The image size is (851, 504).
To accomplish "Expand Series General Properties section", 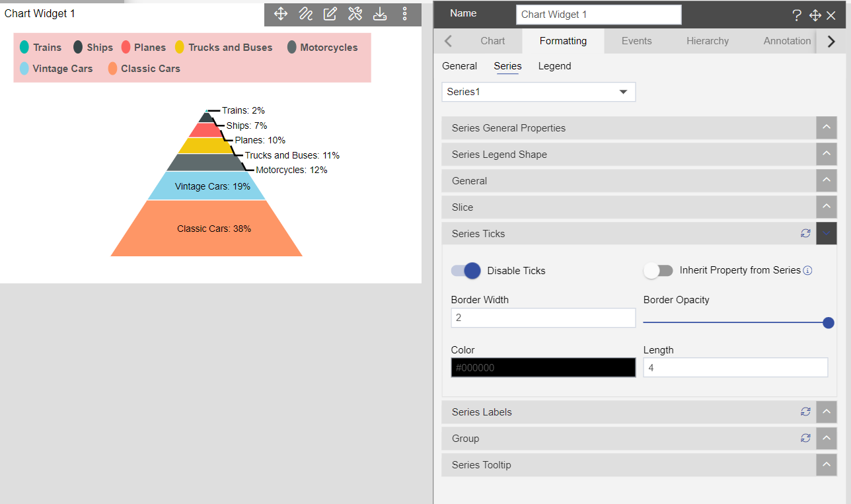I will pos(826,127).
